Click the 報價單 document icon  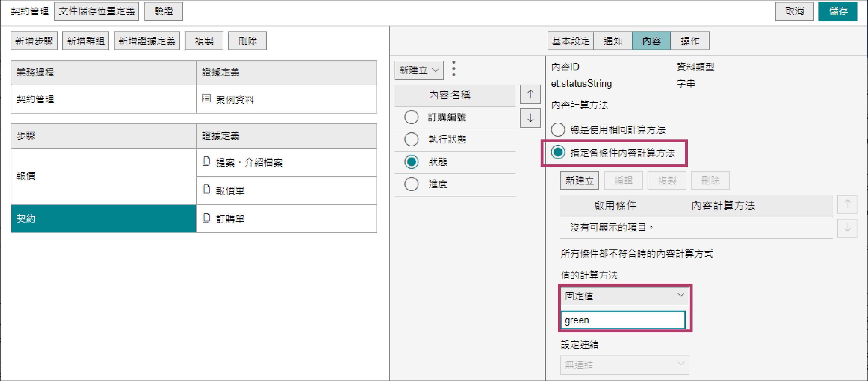tap(206, 190)
